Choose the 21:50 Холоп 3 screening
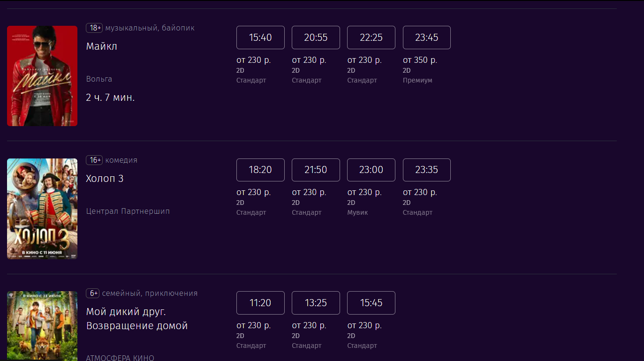Screen dimensions: 644x361 point(316,170)
